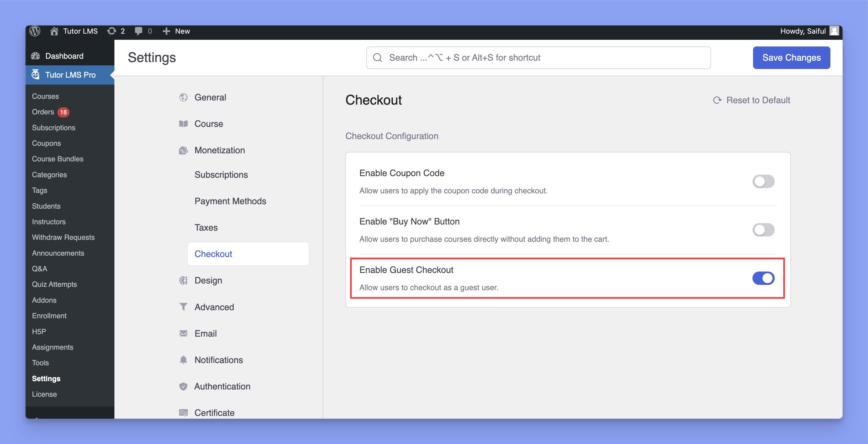The width and height of the screenshot is (868, 444).
Task: Click the Save Changes button
Action: [x=791, y=58]
